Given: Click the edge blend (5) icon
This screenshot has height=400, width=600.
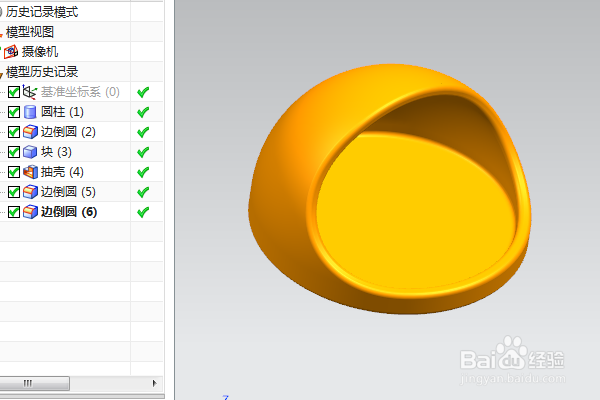Looking at the screenshot, I should [x=30, y=192].
